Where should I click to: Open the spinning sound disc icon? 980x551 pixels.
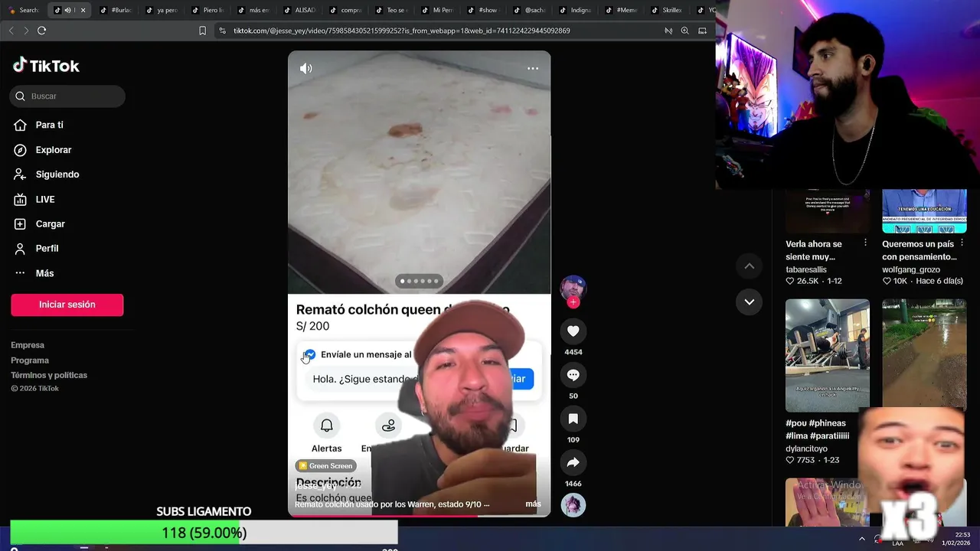[x=573, y=505]
